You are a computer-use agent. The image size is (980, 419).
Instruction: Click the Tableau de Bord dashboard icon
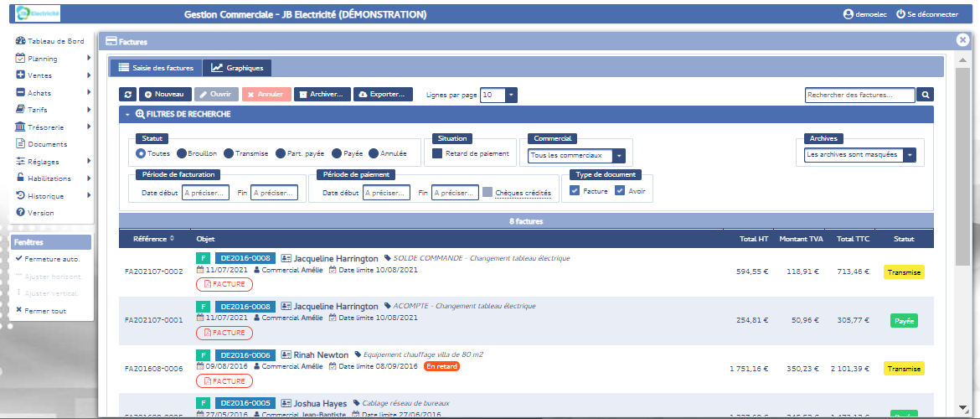tap(20, 41)
